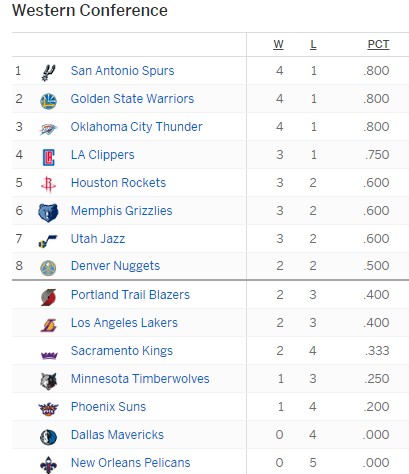Click the Dallas Mavericks logo

tap(48, 437)
